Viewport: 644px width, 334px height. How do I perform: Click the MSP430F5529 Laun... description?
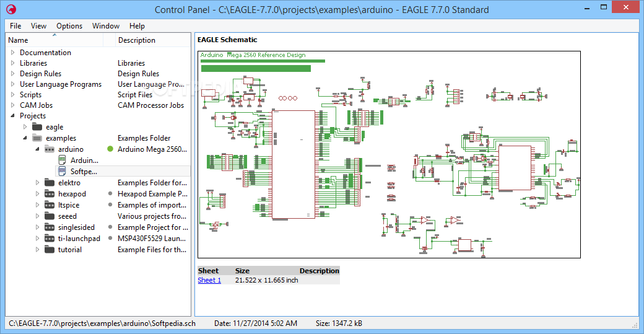[152, 239]
